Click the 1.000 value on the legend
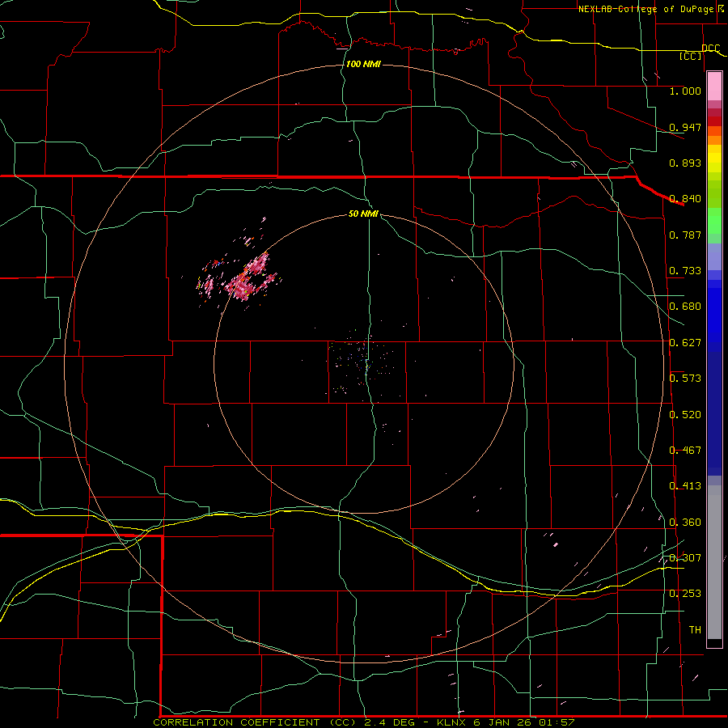The image size is (728, 728). coord(685,91)
